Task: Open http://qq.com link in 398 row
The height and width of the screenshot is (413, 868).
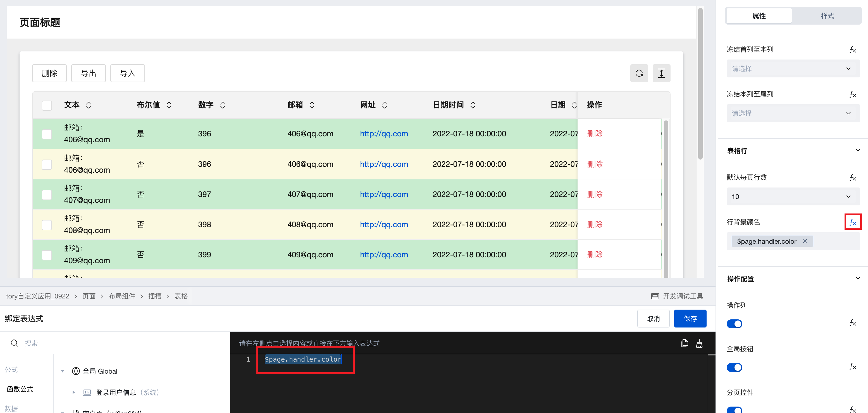Action: 384,225
